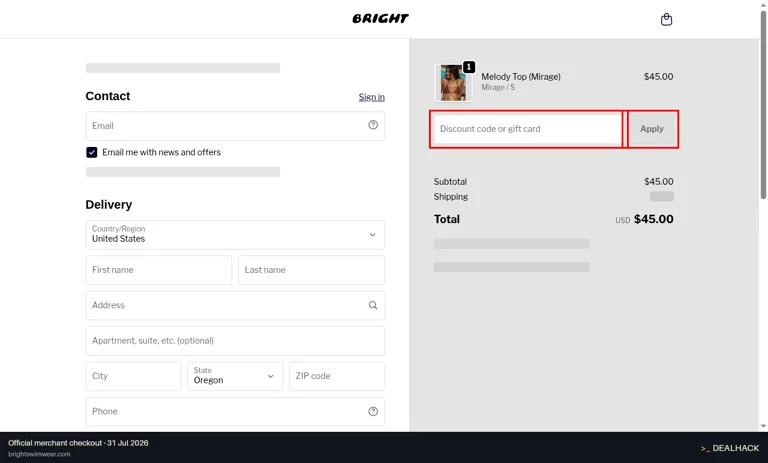Click the Melody Top (Mirage) product name
This screenshot has height=463, width=768.
521,76
